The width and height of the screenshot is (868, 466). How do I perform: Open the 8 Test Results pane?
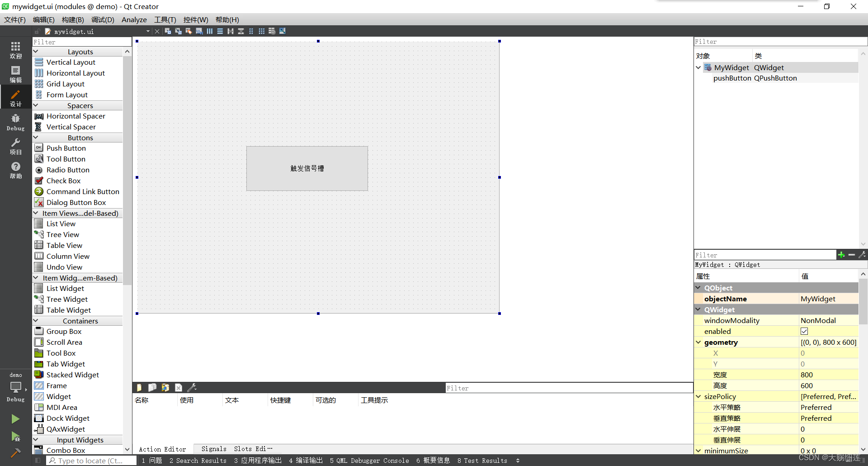(x=482, y=461)
